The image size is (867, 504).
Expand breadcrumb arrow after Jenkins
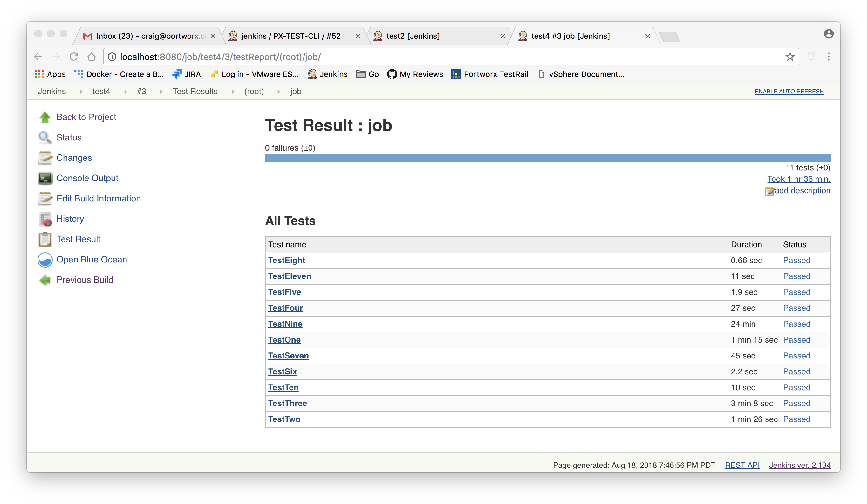[x=81, y=92]
